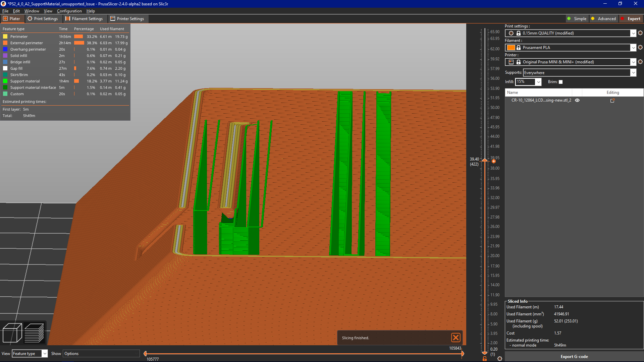
Task: Click the object editing icon in the list
Action: point(612,100)
